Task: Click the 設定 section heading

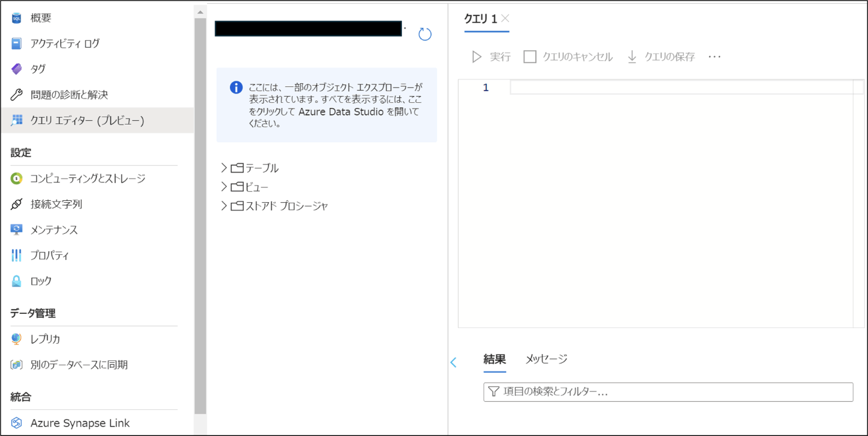Action: [20, 153]
